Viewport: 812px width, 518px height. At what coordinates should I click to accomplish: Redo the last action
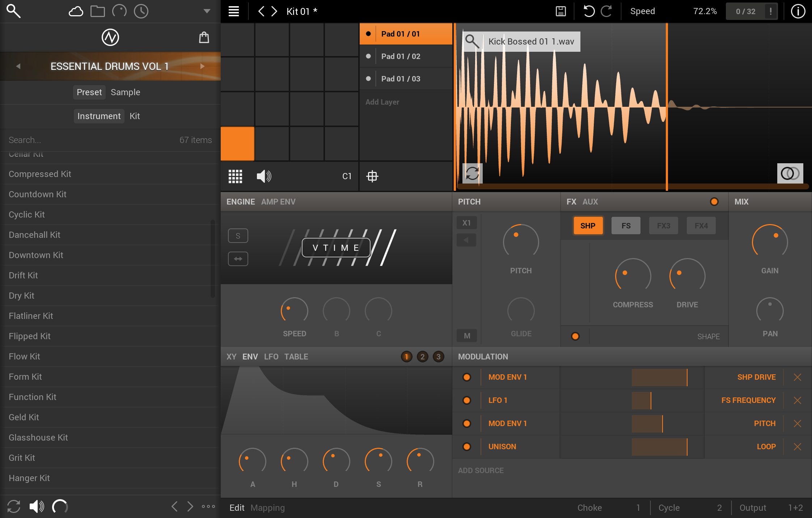point(606,11)
